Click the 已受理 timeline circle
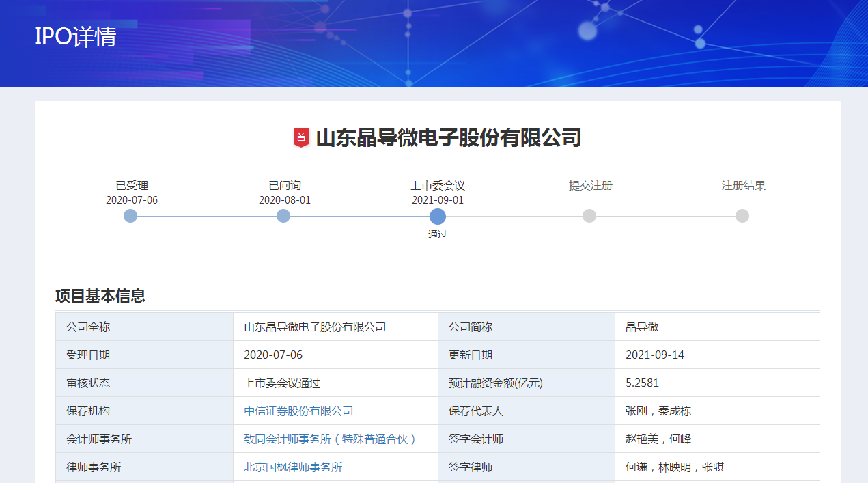This screenshot has width=868, height=483. pyautogui.click(x=130, y=216)
